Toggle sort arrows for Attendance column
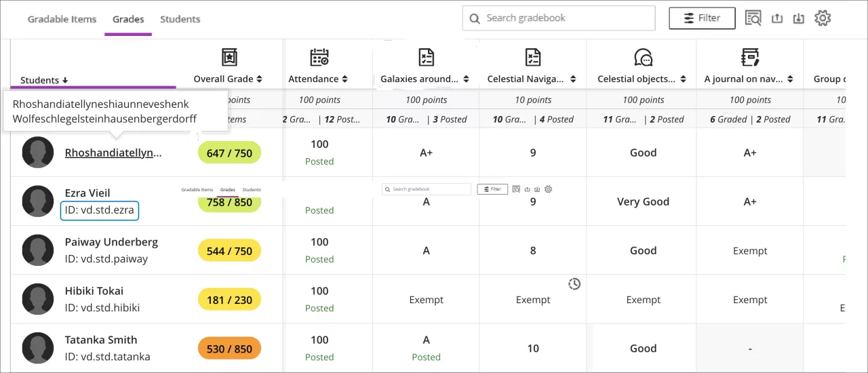868x373 pixels. click(x=344, y=79)
